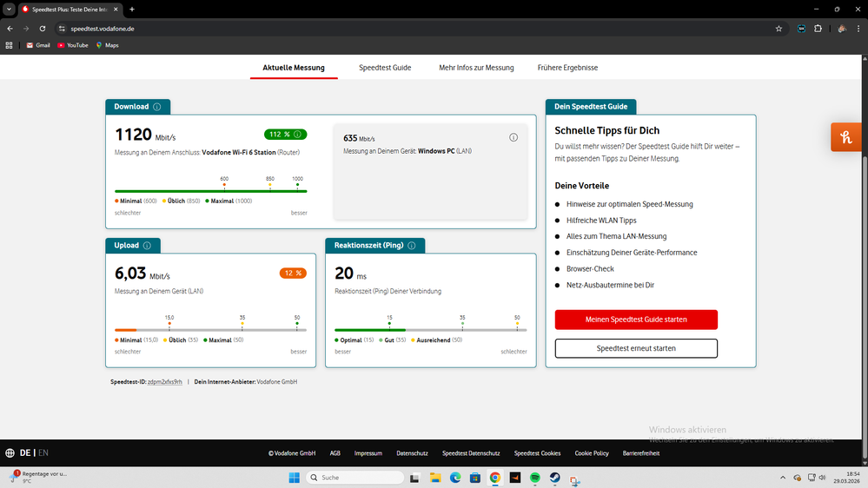Viewport: 868px width, 488px height.
Task: Open the orange Honey extension widget
Action: point(846,136)
